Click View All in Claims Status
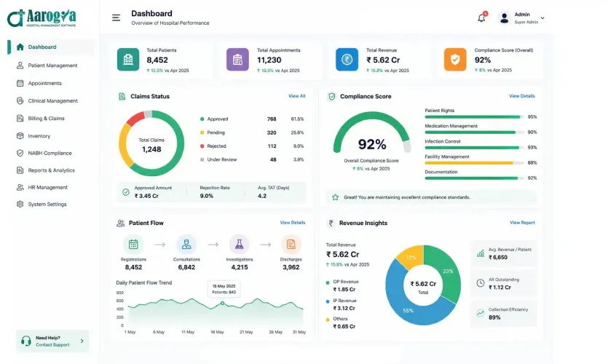Screen dimensions: 608x364 tap(296, 96)
